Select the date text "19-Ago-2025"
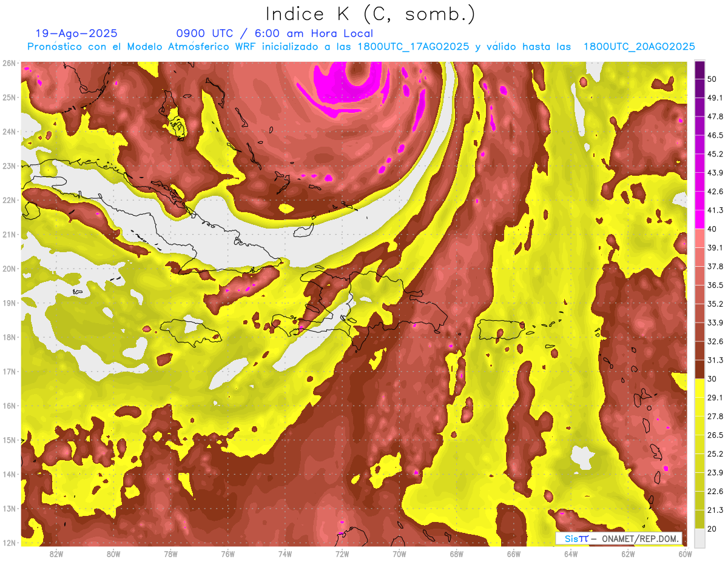Screen dimensions: 728x562 coord(76,33)
